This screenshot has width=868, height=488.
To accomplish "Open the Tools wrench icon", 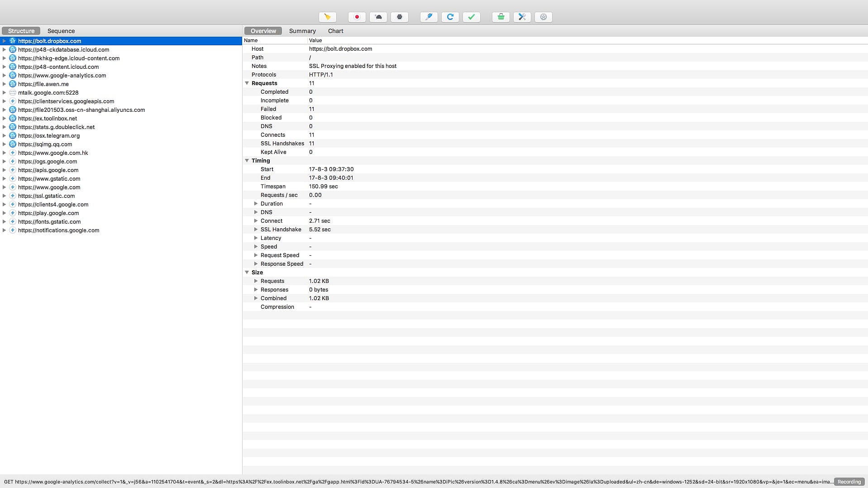I will pos(522,17).
